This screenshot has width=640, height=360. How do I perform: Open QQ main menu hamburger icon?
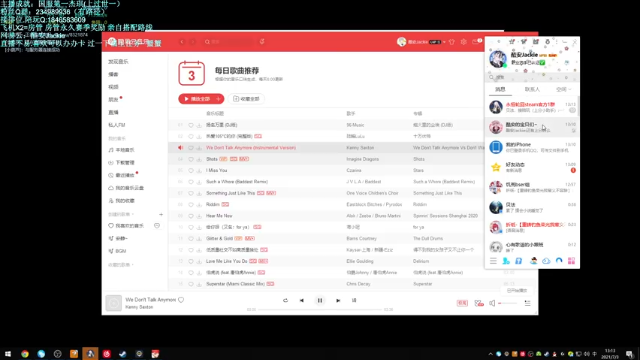(493, 261)
